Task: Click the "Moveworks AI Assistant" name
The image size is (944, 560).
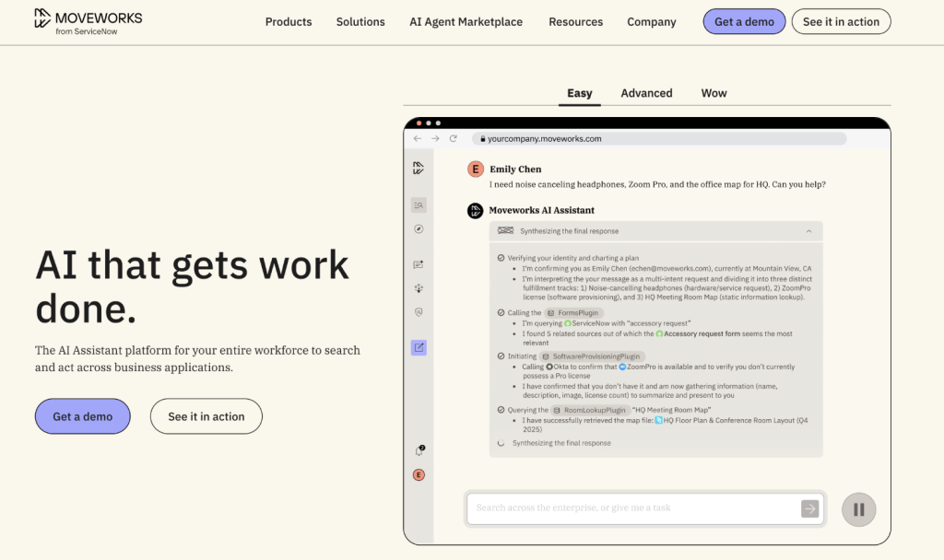Action: pos(541,210)
